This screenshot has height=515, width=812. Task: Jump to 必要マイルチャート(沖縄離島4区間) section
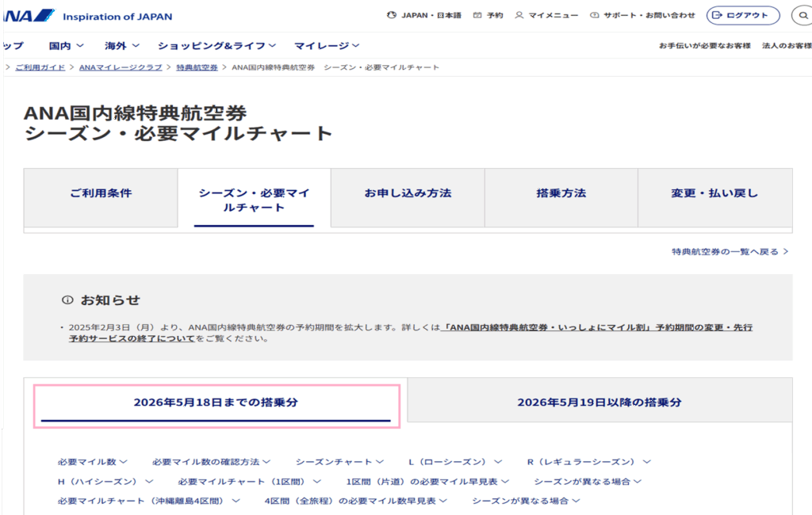coord(148,501)
